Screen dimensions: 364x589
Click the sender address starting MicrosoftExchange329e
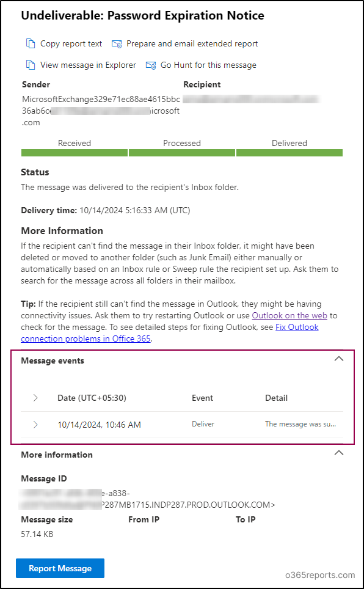coord(101,111)
